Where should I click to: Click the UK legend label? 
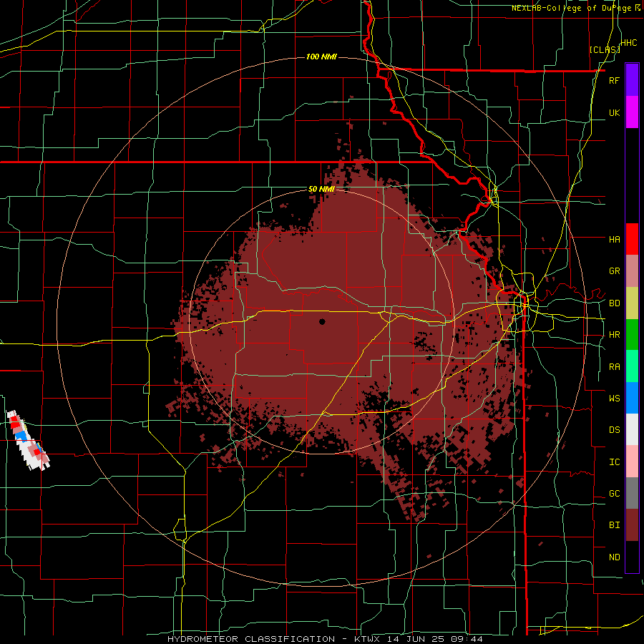tap(614, 112)
